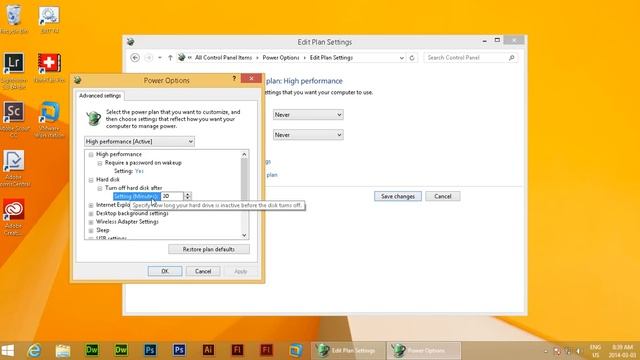The height and width of the screenshot is (360, 640).
Task: Click the Yes value of the password Setting
Action: click(139, 171)
